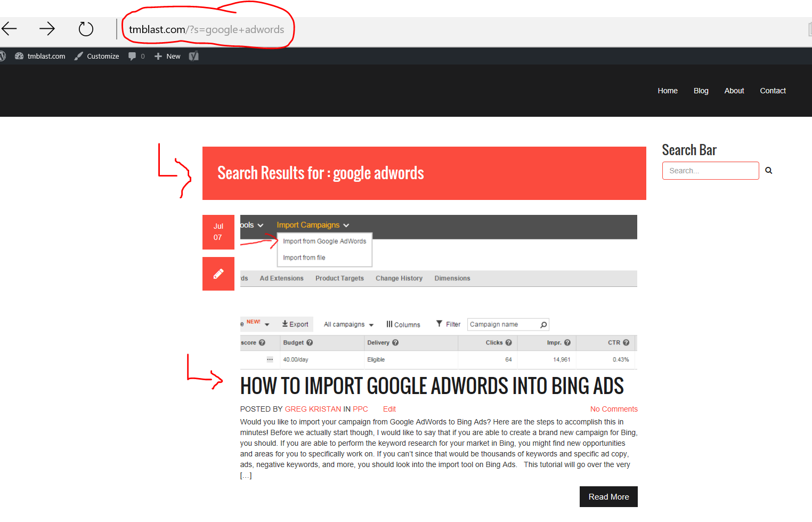Open the Contact page
Viewport: 812px width, 522px height.
coord(773,91)
